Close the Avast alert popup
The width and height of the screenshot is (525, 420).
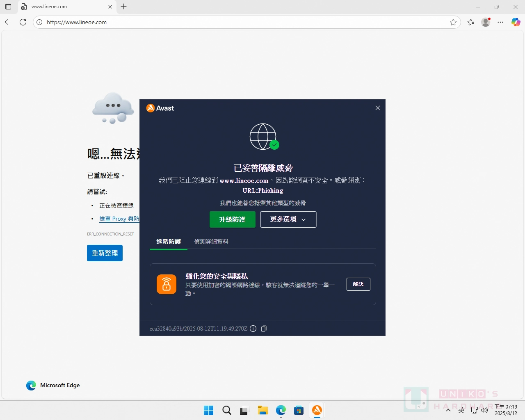pos(377,108)
